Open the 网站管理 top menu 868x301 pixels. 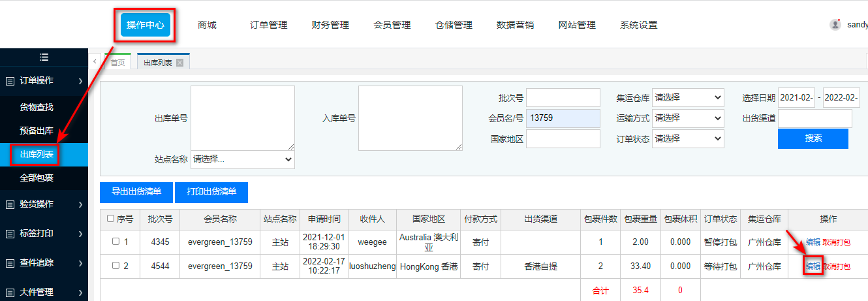(x=577, y=25)
